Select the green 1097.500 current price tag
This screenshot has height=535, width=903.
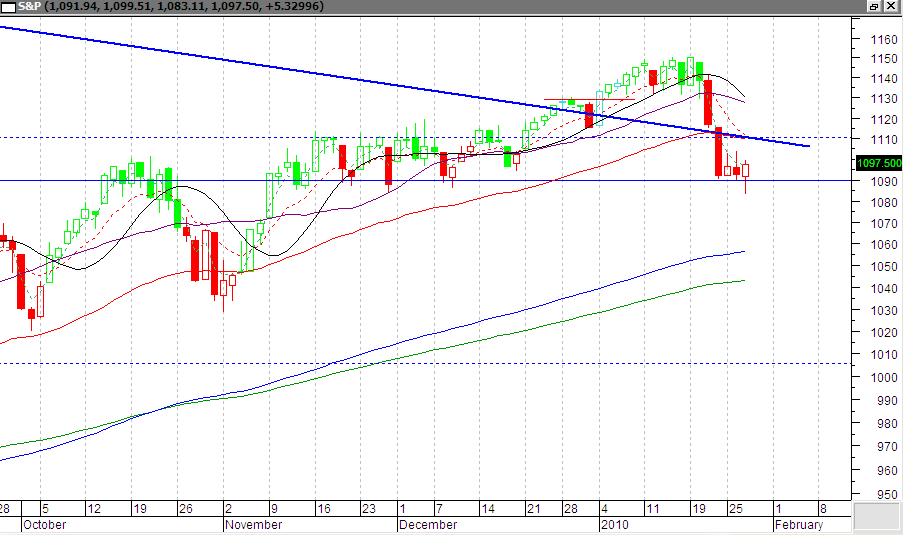click(x=879, y=163)
